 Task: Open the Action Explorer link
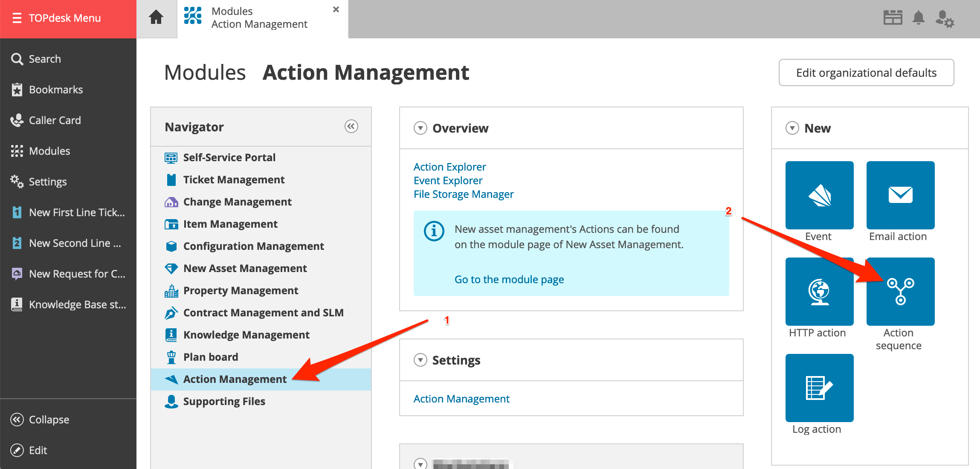click(449, 167)
